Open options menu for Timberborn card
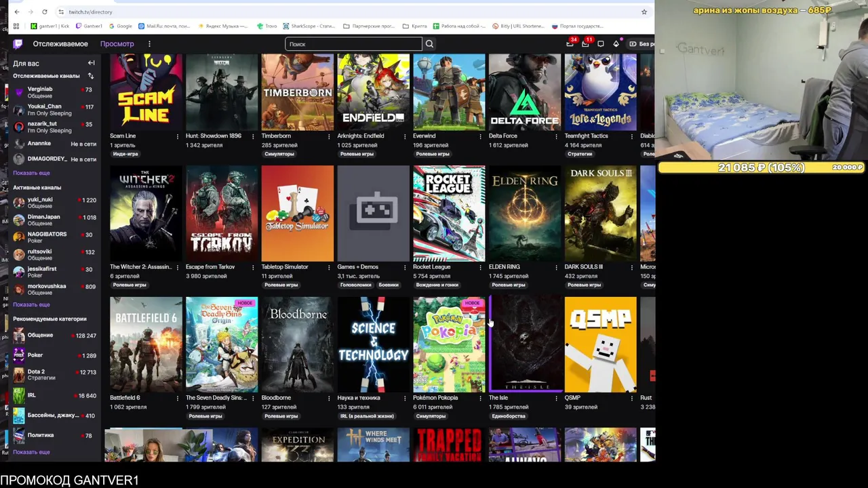Screen dimensions: 868x488 [x=329, y=136]
